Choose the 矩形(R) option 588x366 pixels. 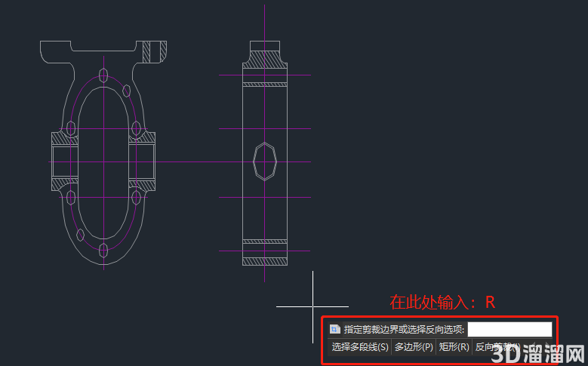click(454, 347)
